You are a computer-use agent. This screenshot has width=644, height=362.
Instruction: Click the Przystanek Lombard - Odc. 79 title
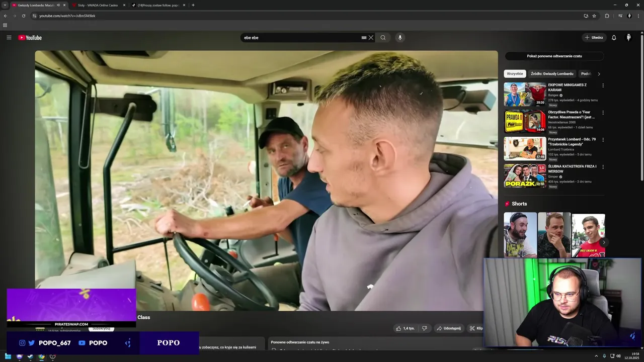pos(572,142)
